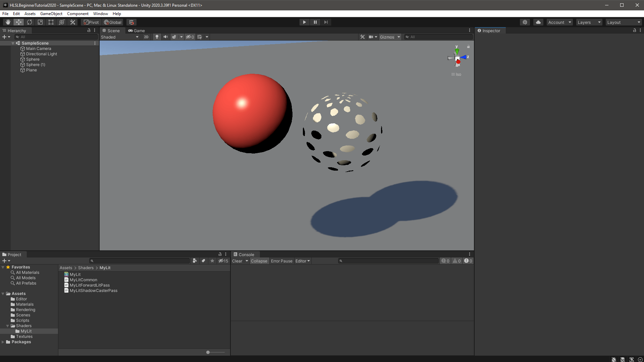Focus the Hierarchy search field
The width and height of the screenshot is (644, 362).
pyautogui.click(x=56, y=37)
